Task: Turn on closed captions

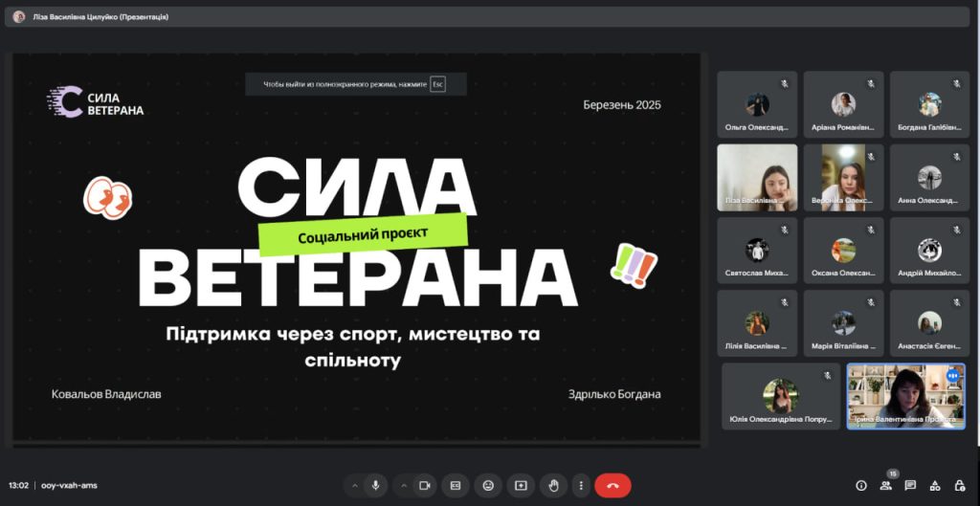Action: click(456, 485)
